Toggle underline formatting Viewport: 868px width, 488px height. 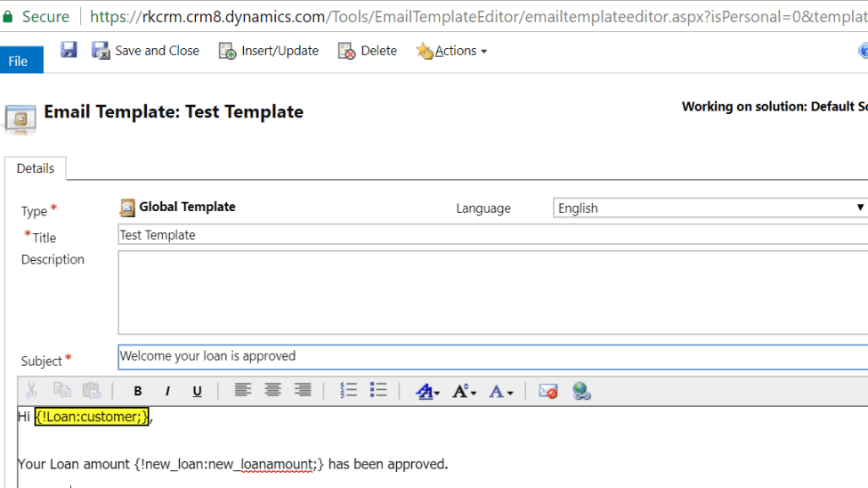click(197, 391)
